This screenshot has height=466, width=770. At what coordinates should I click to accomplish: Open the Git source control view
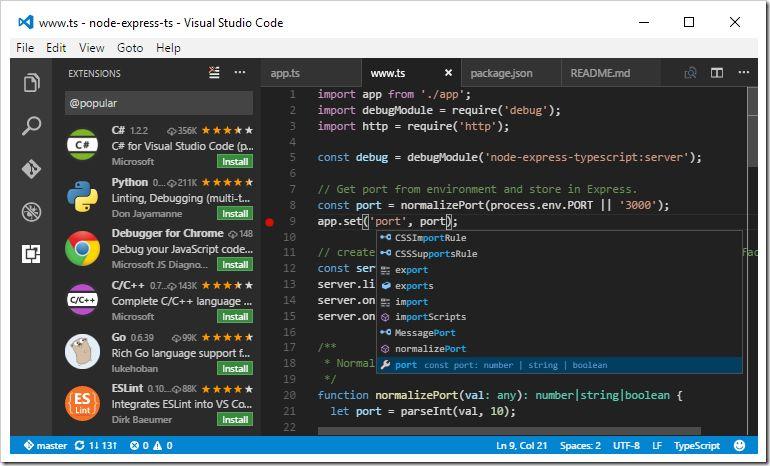click(x=31, y=169)
